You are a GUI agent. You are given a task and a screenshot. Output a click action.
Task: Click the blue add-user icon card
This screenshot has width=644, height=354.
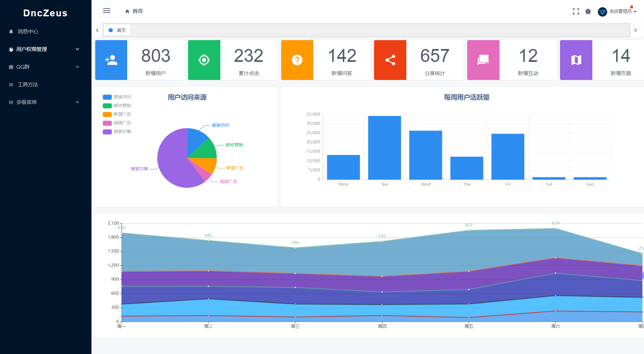coord(111,60)
